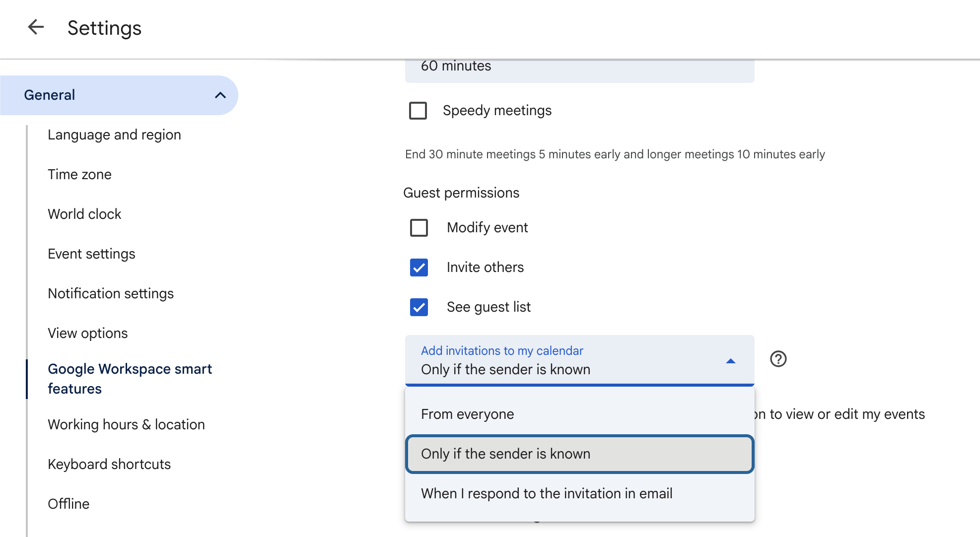Go to Language and region settings
Viewport: 980px width, 537px height.
(x=114, y=135)
